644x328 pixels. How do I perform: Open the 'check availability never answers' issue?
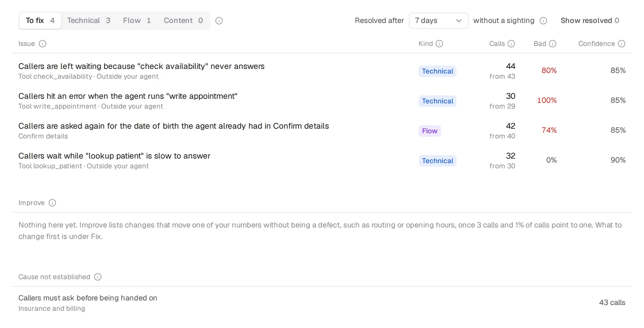click(x=322, y=71)
